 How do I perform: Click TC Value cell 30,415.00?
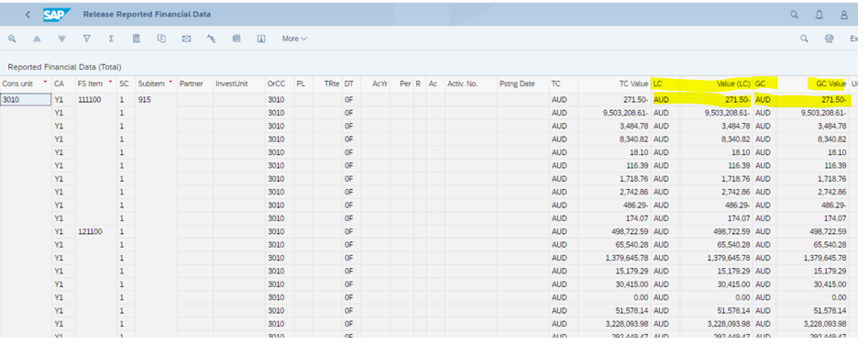(x=614, y=284)
